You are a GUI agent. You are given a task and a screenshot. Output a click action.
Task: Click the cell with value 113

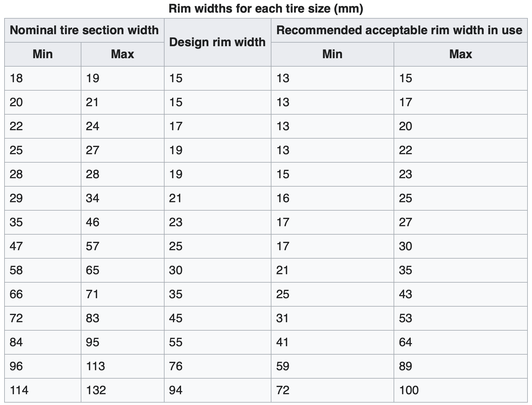[95, 366]
